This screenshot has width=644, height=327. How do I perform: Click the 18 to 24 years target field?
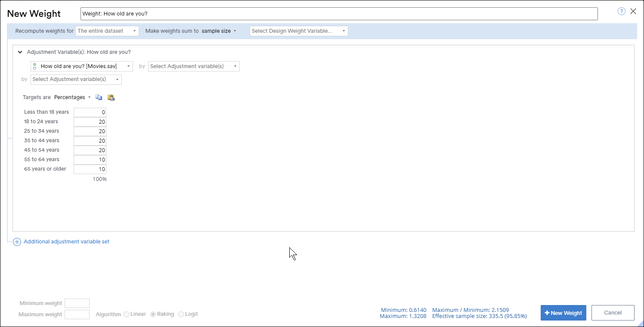click(x=90, y=121)
